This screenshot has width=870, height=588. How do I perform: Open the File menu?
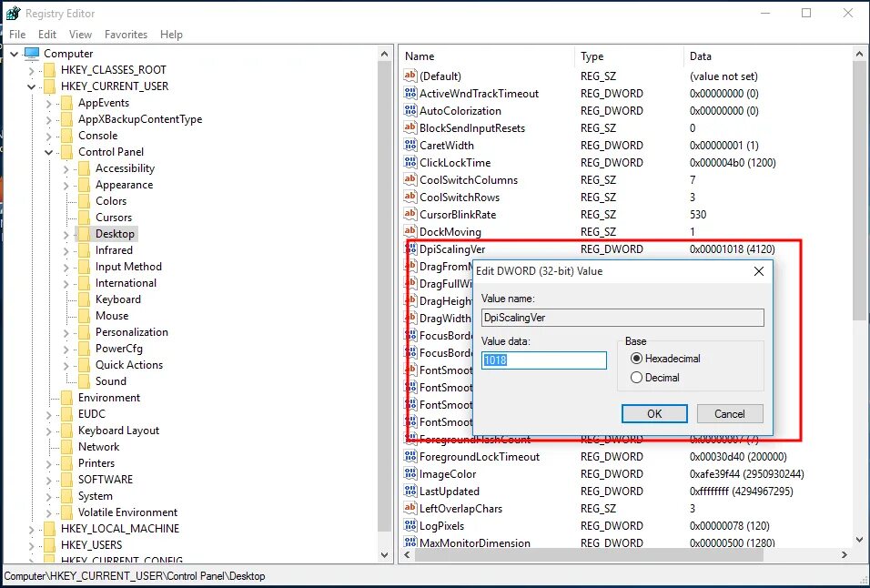(17, 35)
